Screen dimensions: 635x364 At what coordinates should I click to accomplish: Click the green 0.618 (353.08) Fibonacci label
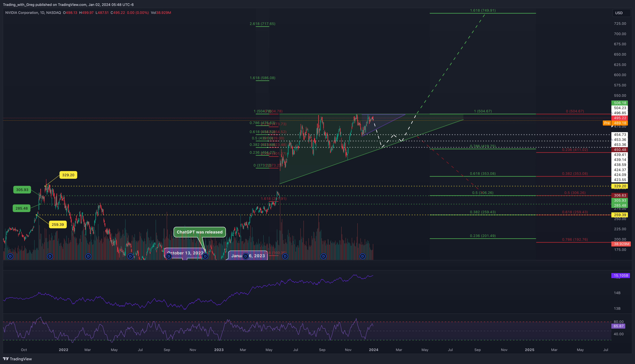(483, 173)
